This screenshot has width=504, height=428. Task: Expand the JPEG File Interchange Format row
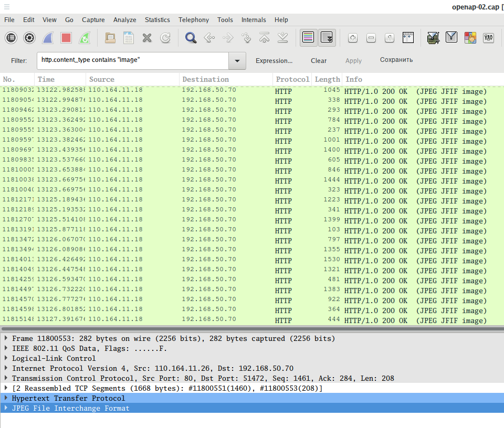coord(6,408)
